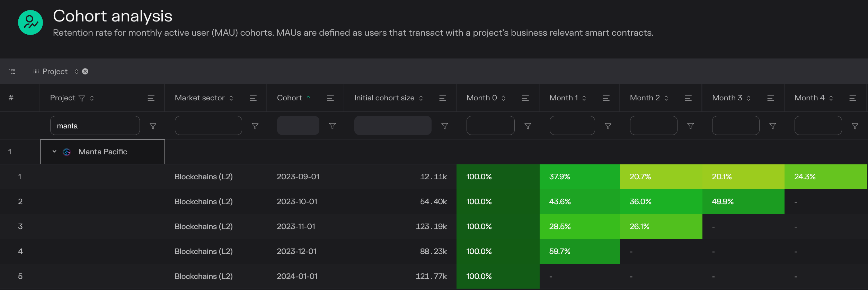Select the 37.9% Month 1 cell
This screenshot has height=290, width=868.
[x=579, y=176]
